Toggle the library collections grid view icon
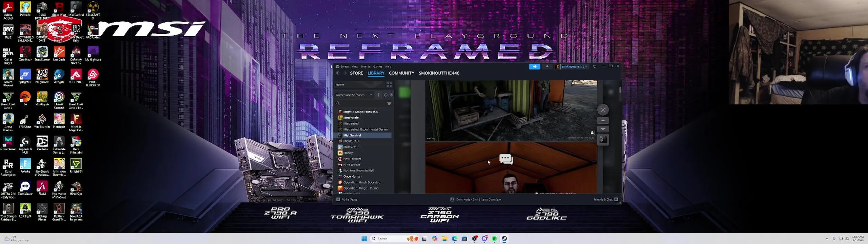868x244 pixels. pos(389,85)
